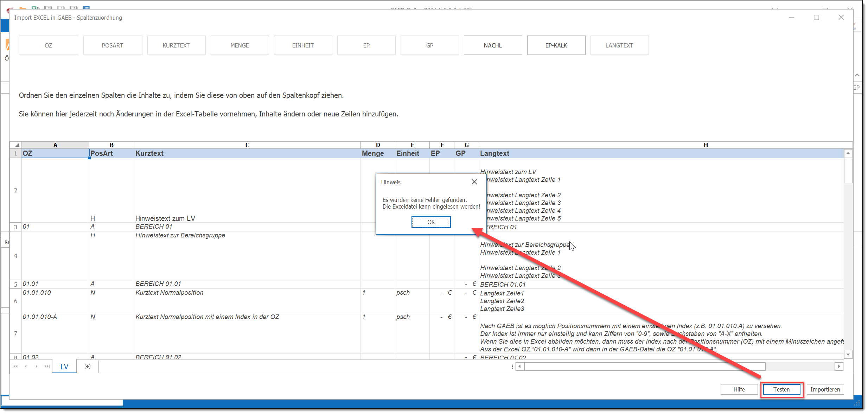Click the select-all corner of spreadsheet

coord(17,145)
